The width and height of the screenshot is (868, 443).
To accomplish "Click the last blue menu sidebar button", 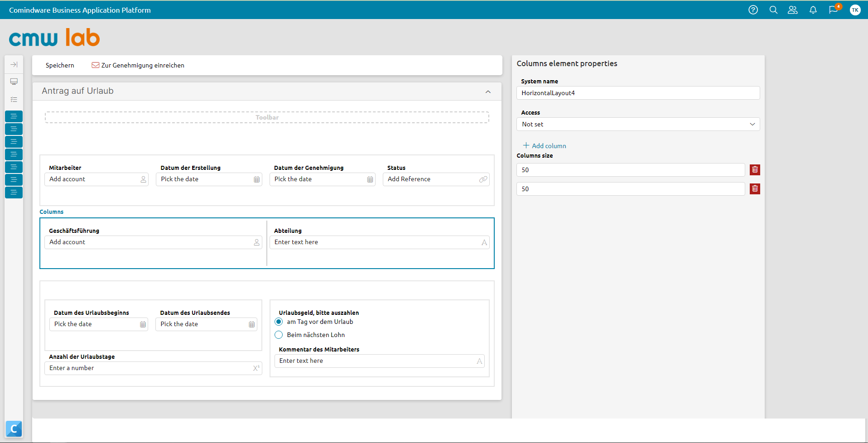I will (14, 193).
